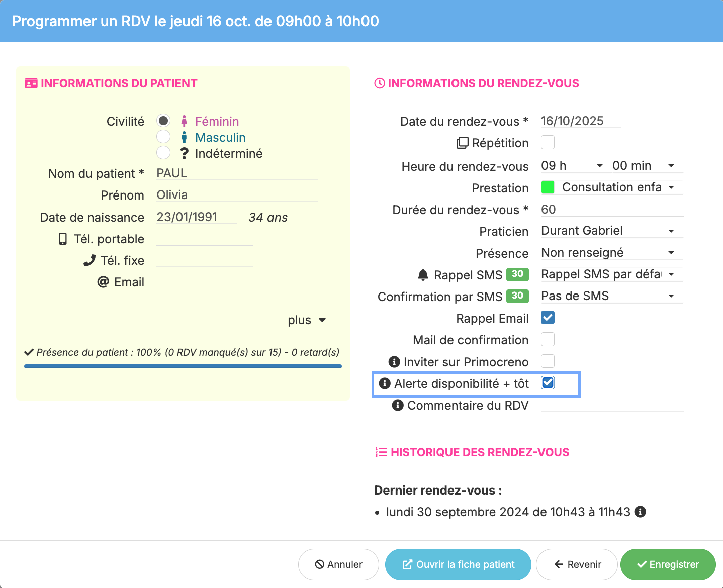Open the hour dropdown showing 09 h

click(x=572, y=166)
